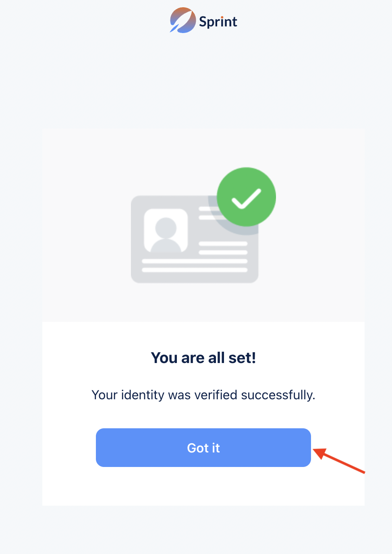Click the "Sprint" wordmark text

(218, 21)
